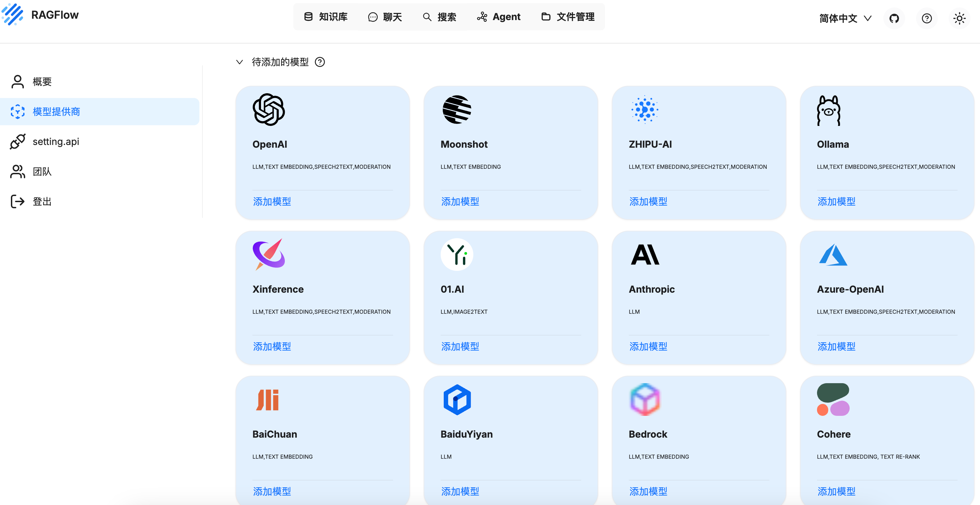The width and height of the screenshot is (980, 505).
Task: Switch to the Agent tab
Action: 499,17
